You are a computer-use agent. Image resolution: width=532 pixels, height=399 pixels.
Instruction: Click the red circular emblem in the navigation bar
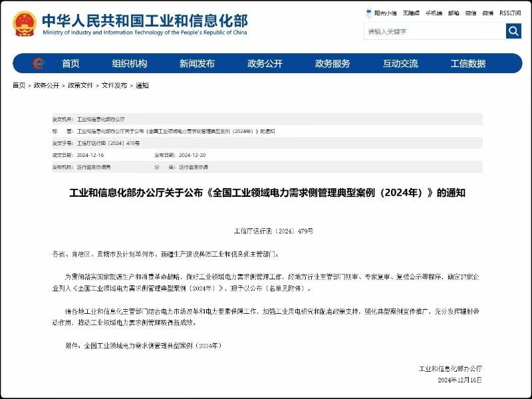40,63
